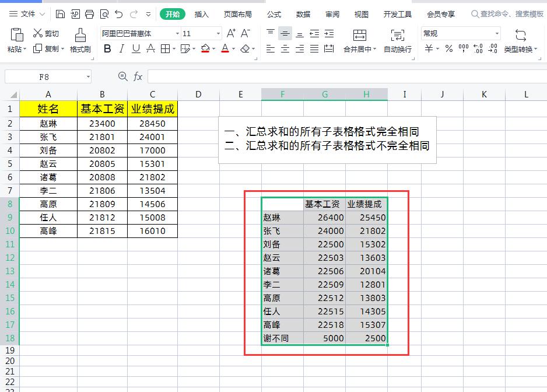Switch to 审阅 tab

click(332, 15)
